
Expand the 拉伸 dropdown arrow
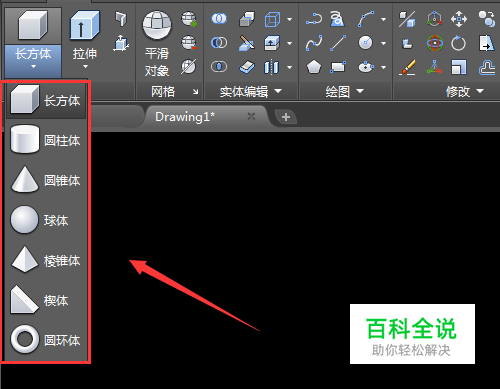tap(85, 66)
